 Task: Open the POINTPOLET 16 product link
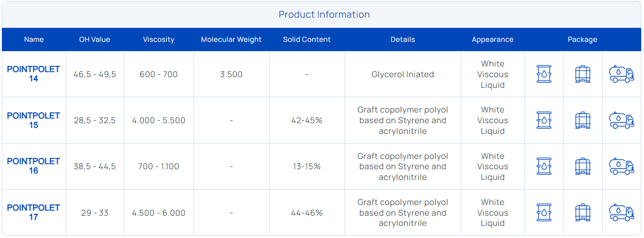(33, 166)
